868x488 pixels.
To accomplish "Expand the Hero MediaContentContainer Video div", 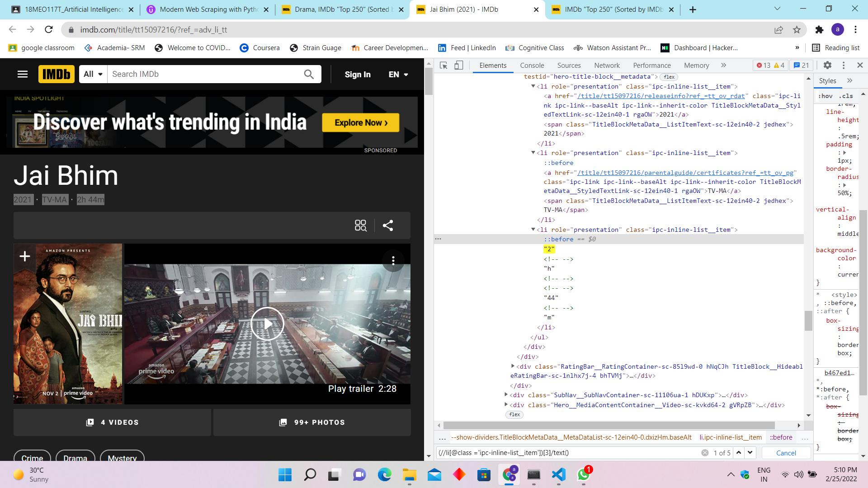I will 504,404.
